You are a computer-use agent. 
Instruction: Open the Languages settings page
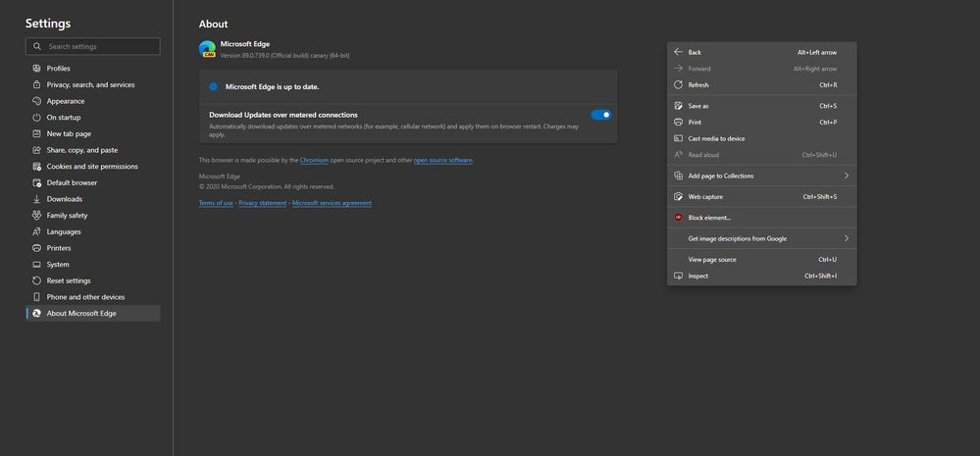coord(93,231)
